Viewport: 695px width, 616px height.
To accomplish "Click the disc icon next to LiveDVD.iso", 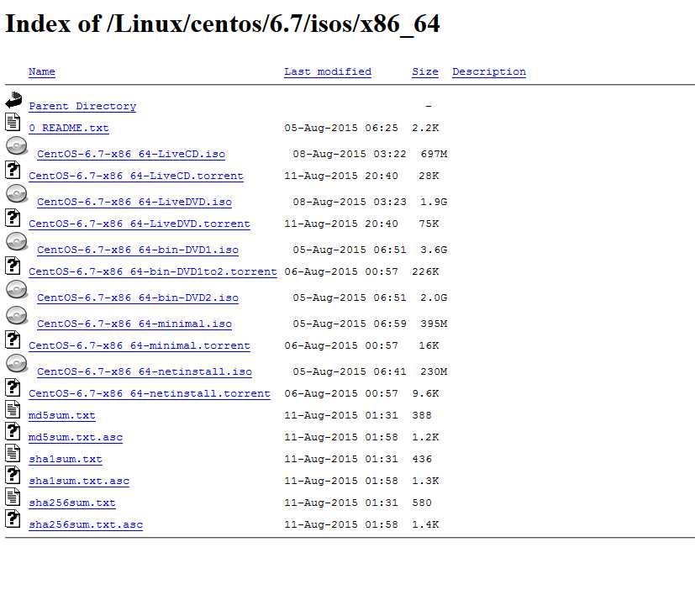I will pos(17,193).
